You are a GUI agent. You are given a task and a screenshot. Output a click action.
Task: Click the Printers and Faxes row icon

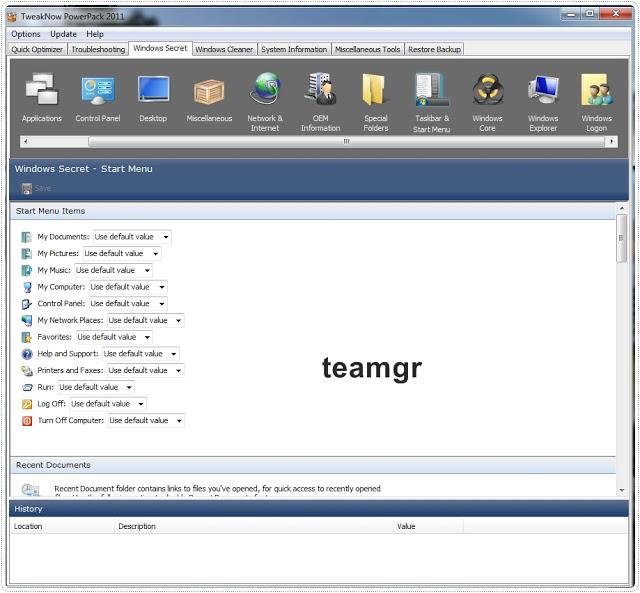coord(27,371)
